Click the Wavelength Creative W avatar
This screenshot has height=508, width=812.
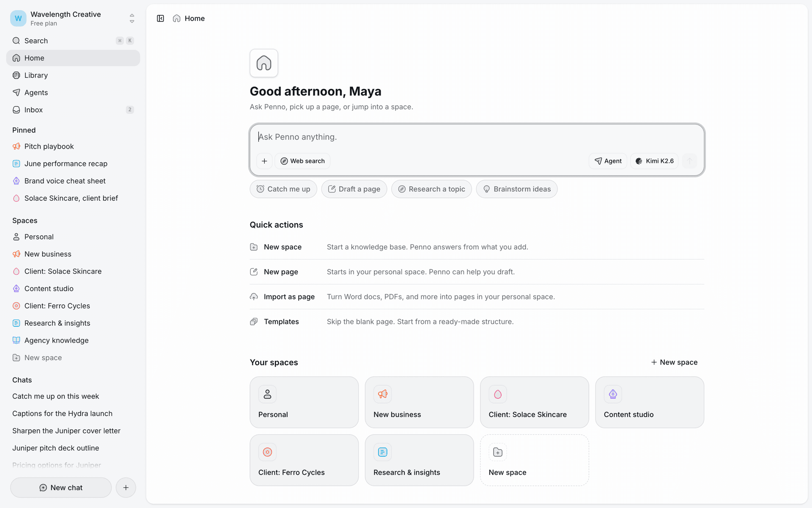[x=18, y=18]
